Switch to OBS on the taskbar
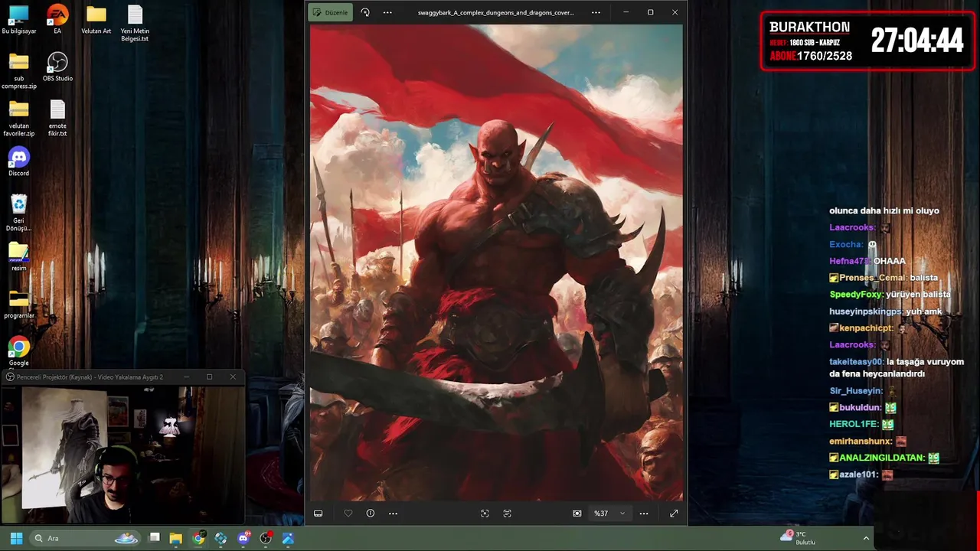The height and width of the screenshot is (551, 980). click(266, 538)
